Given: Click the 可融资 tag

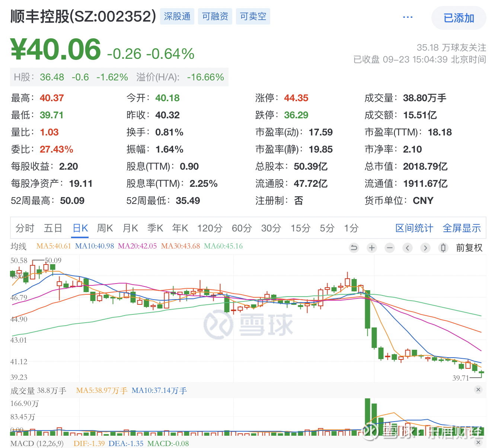Looking at the screenshot, I should (x=215, y=16).
